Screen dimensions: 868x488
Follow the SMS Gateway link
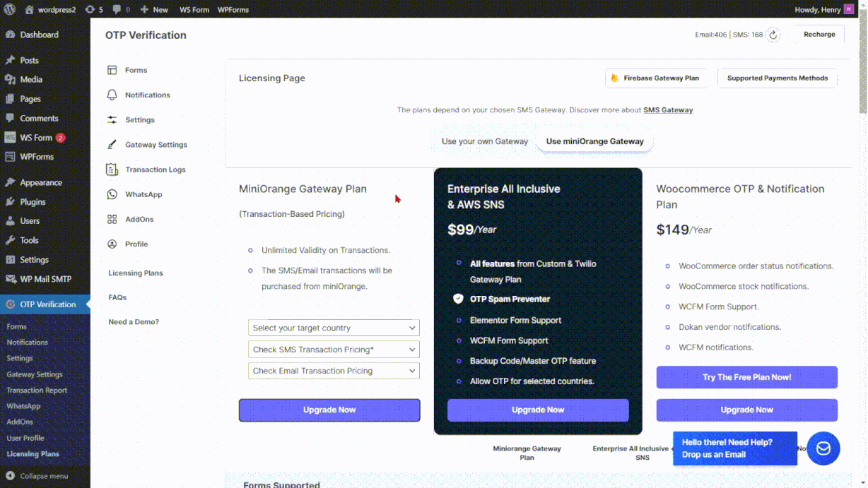668,110
